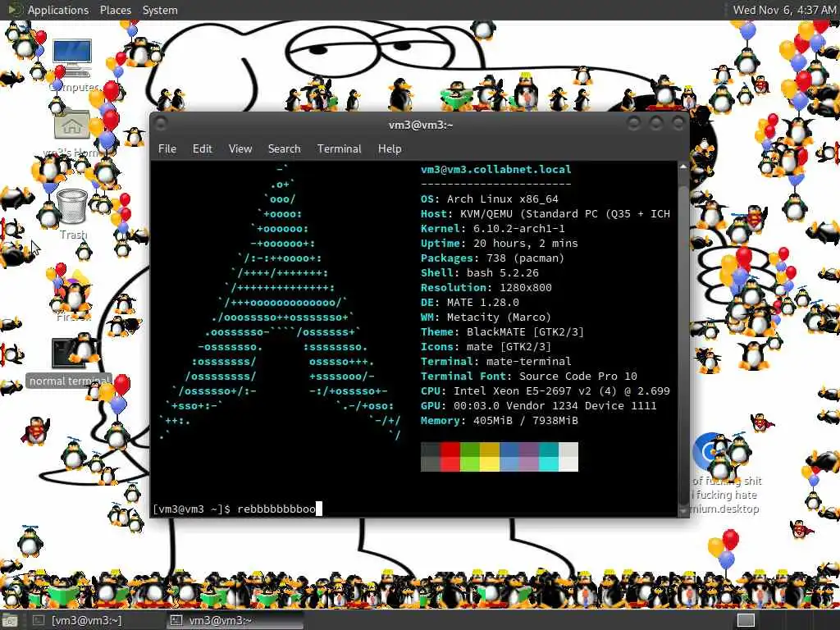Click the Packages: 738 (pacman) line
The image size is (840, 630).
pyautogui.click(x=492, y=258)
